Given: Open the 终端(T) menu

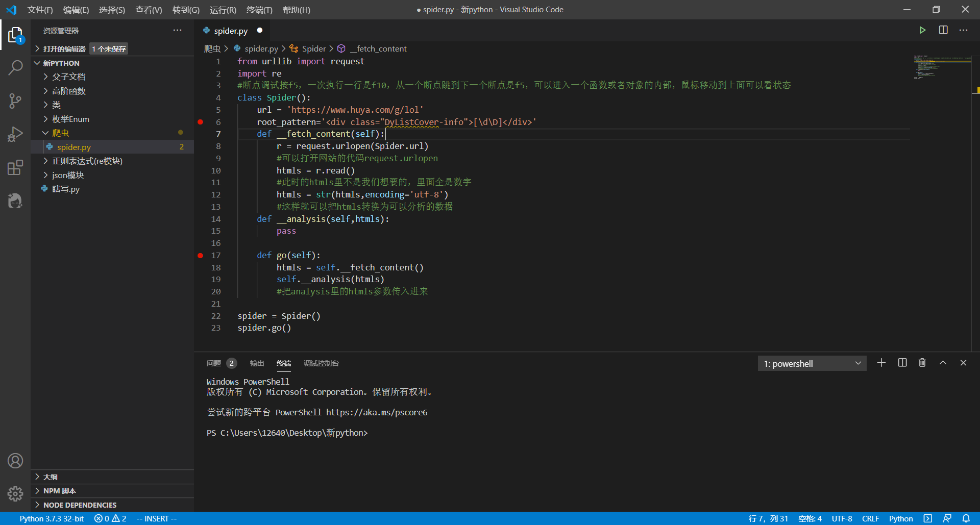Looking at the screenshot, I should coord(259,10).
